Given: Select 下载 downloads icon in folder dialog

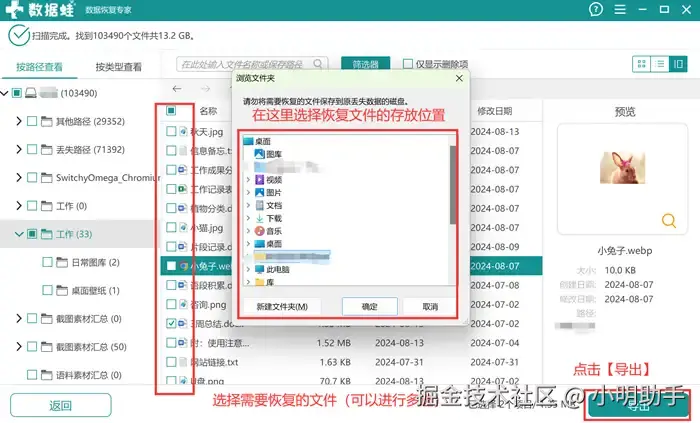Looking at the screenshot, I should click(259, 218).
